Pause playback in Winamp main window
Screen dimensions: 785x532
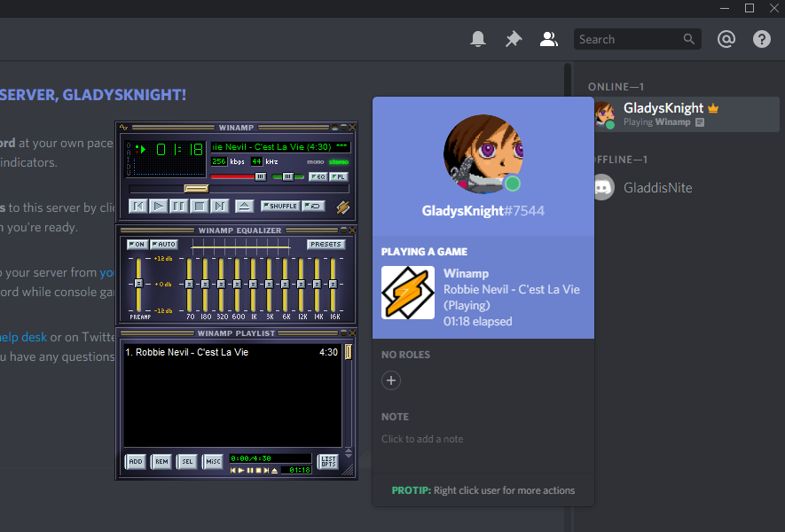[178, 207]
